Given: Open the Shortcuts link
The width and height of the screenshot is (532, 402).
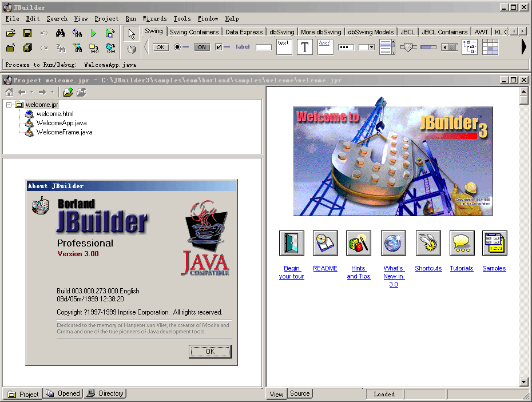Looking at the screenshot, I should 428,268.
